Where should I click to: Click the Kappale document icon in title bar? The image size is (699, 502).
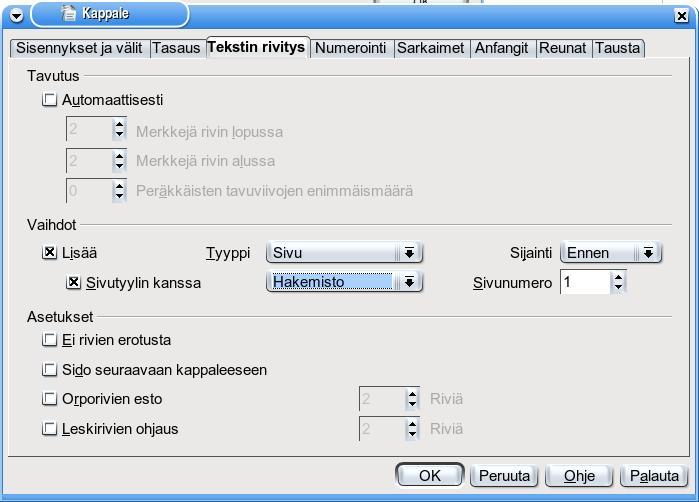69,13
